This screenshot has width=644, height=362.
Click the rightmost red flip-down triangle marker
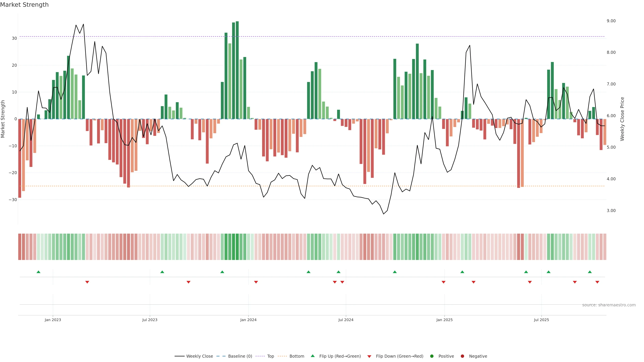pyautogui.click(x=597, y=282)
